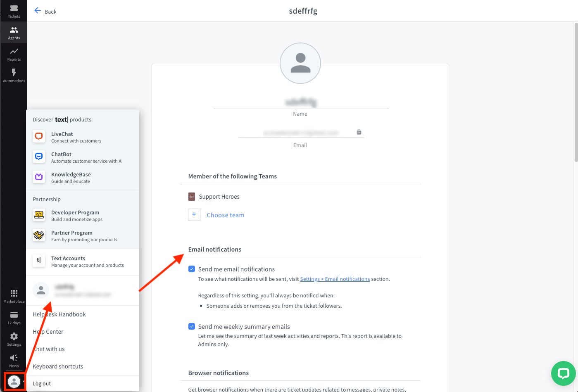Open the News megaphone icon
This screenshot has width=578, height=392.
tap(14, 360)
